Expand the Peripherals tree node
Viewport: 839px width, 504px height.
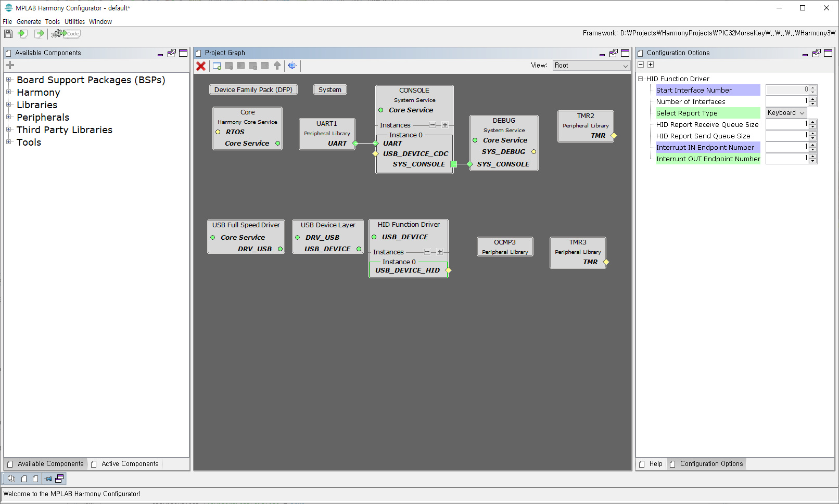pyautogui.click(x=9, y=117)
